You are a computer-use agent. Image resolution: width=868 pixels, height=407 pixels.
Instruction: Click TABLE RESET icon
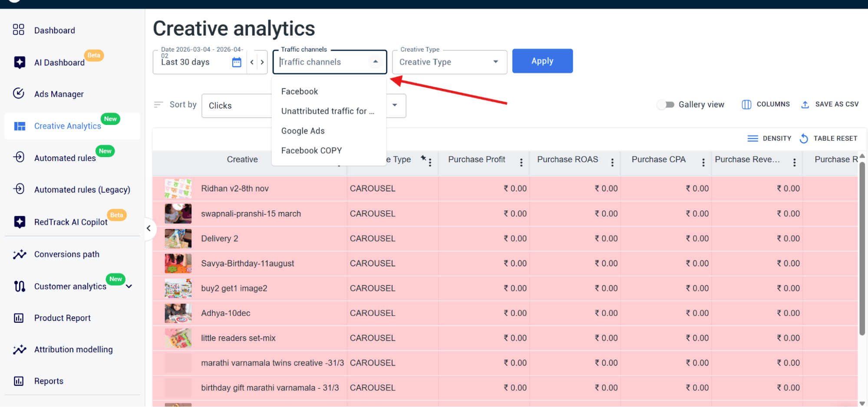tap(804, 138)
